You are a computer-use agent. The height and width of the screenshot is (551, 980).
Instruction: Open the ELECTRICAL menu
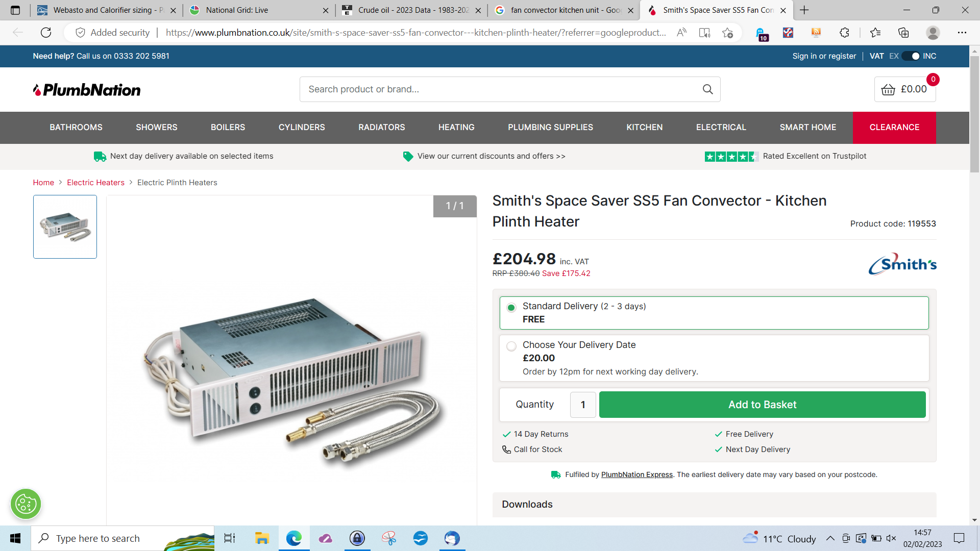coord(721,128)
